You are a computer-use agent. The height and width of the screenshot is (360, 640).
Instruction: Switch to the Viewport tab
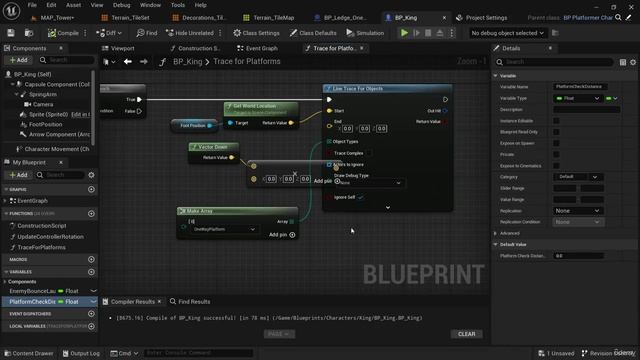click(x=118, y=48)
